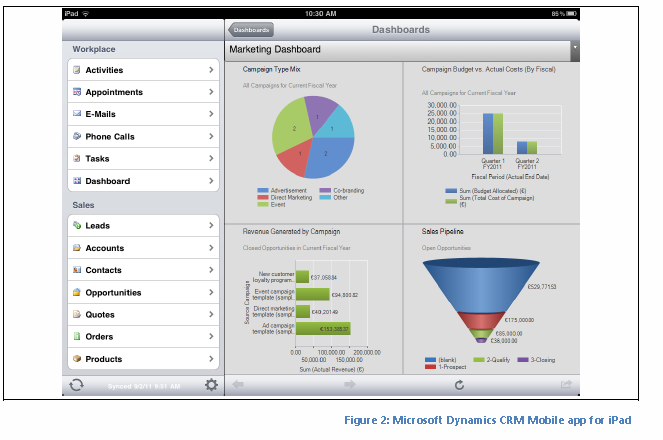Tap the Activities notepad icon
Screen dimensions: 663x440
tap(77, 70)
